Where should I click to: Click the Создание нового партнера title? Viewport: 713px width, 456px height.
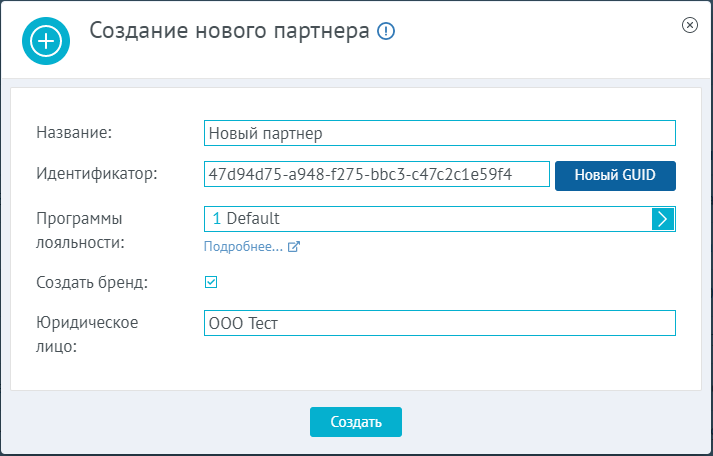230,31
